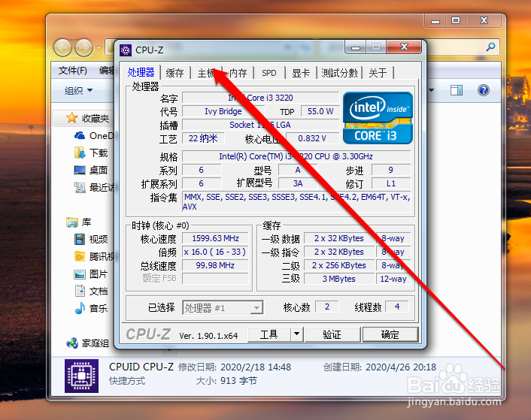Viewport: 531px width, 420px height.
Task: Open the 文档 library
Action: point(91,292)
